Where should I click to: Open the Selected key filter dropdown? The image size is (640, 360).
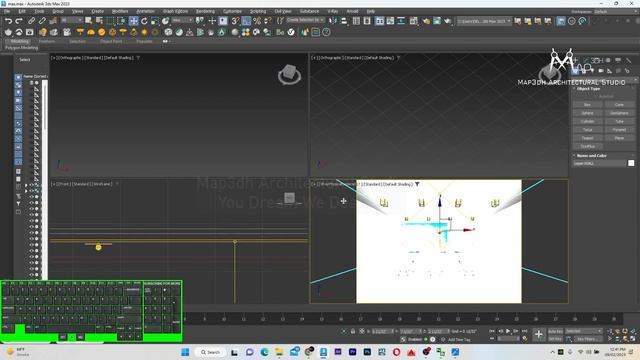coord(584,331)
